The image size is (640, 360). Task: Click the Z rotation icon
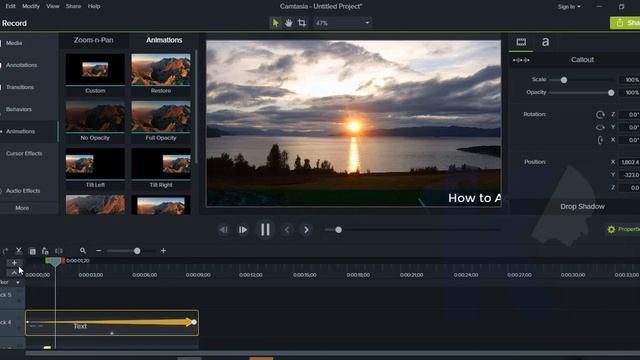(x=600, y=115)
